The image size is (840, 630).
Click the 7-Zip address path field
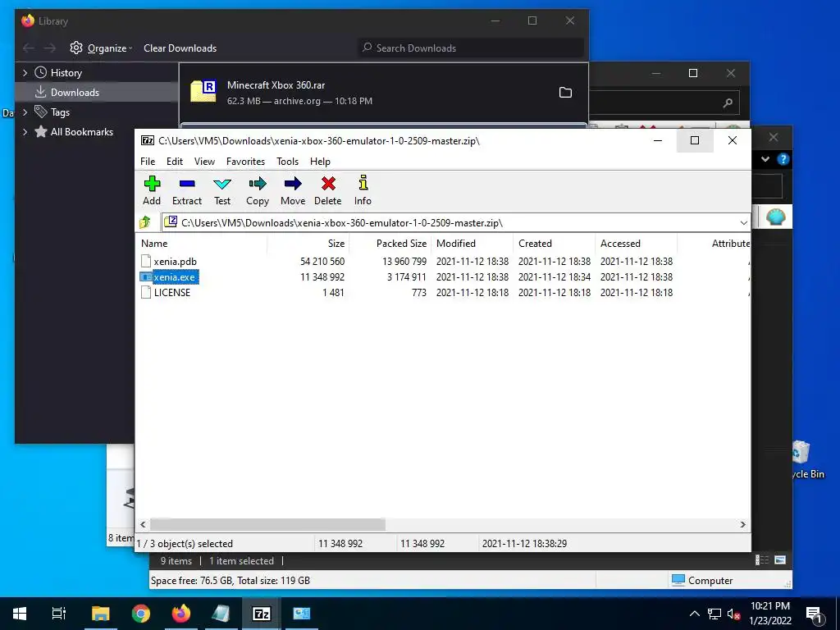[x=450, y=223]
